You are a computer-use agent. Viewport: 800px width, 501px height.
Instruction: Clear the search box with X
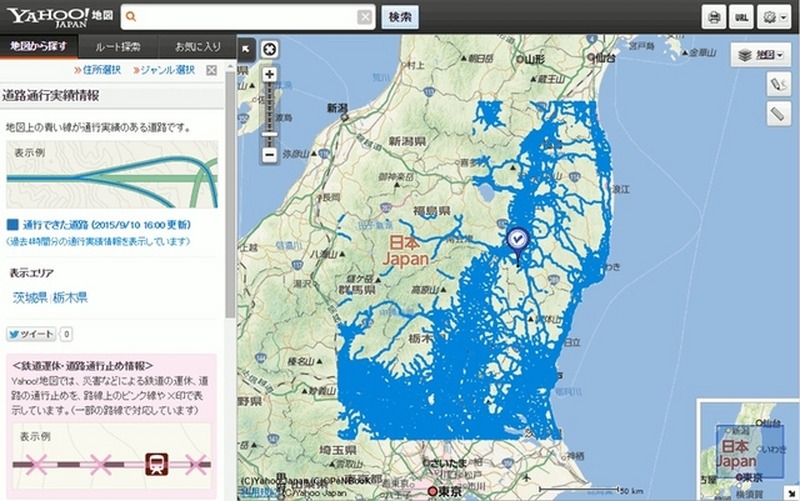click(365, 17)
